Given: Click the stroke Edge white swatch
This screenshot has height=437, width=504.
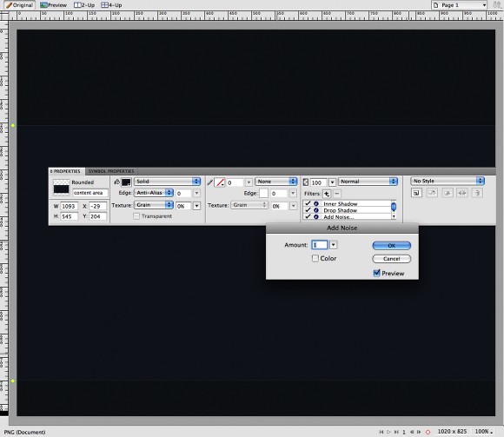Looking at the screenshot, I should 263,194.
